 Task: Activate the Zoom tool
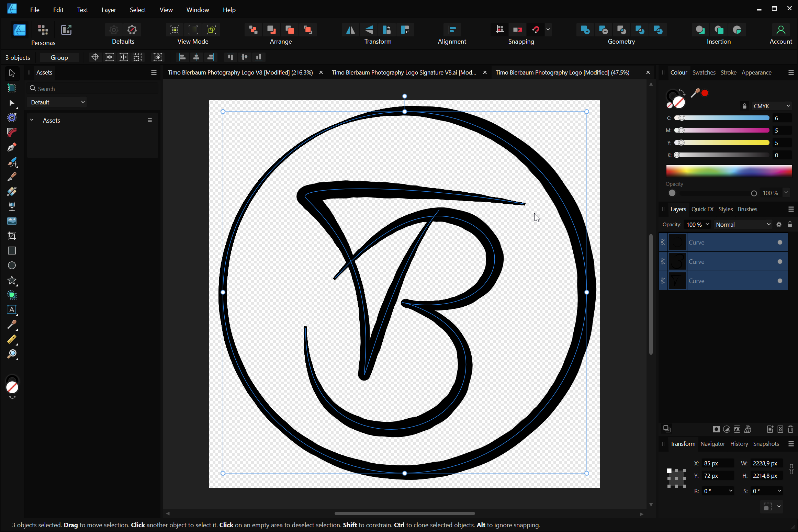[x=12, y=354]
